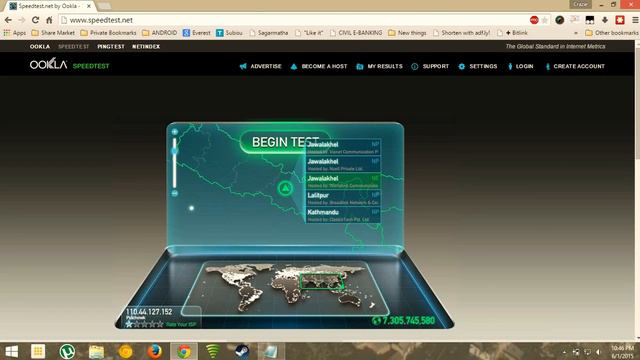Image resolution: width=640 pixels, height=360 pixels.
Task: Click the red square extension icon
Action: coord(620,20)
